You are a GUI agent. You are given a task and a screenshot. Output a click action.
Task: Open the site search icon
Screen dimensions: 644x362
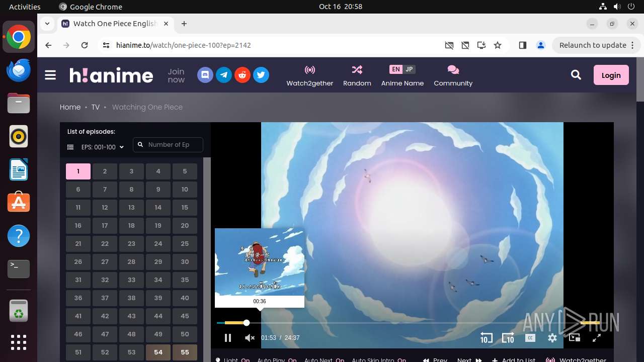[576, 75]
